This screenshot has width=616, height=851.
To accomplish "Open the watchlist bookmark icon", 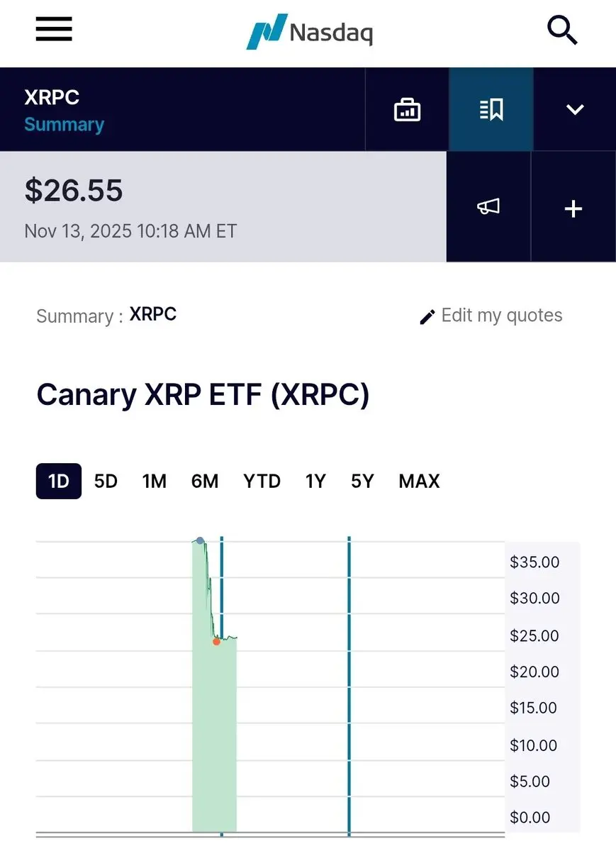I will point(491,110).
